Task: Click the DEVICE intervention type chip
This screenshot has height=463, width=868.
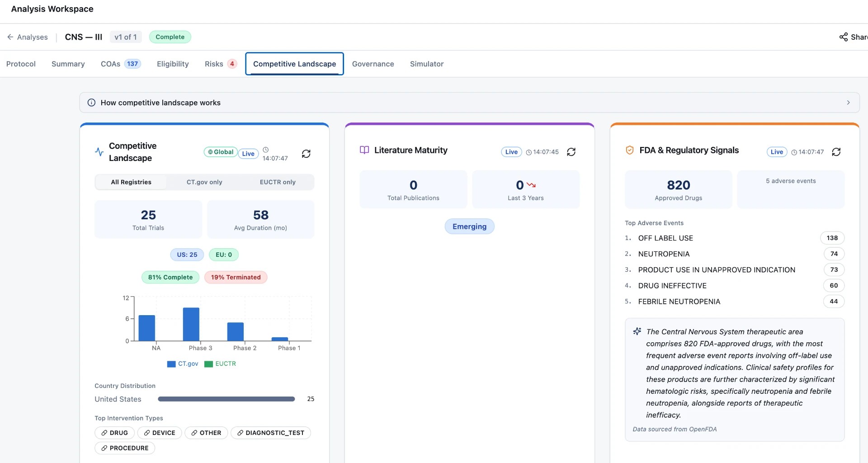Action: click(x=160, y=433)
